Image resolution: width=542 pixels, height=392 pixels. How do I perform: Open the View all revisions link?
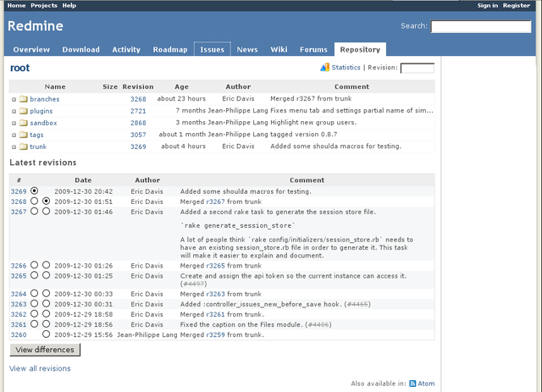(40, 368)
